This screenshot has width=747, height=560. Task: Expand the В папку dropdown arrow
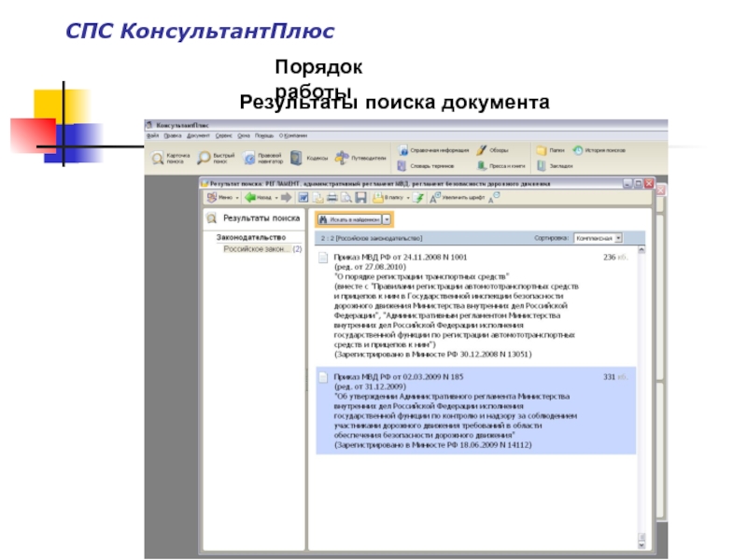coord(408,198)
